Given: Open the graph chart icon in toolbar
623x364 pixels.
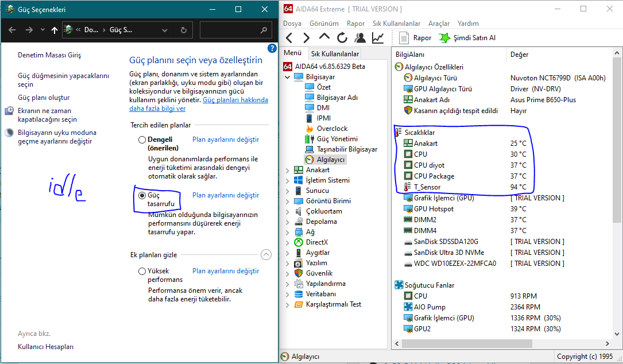Looking at the screenshot, I should pos(378,38).
